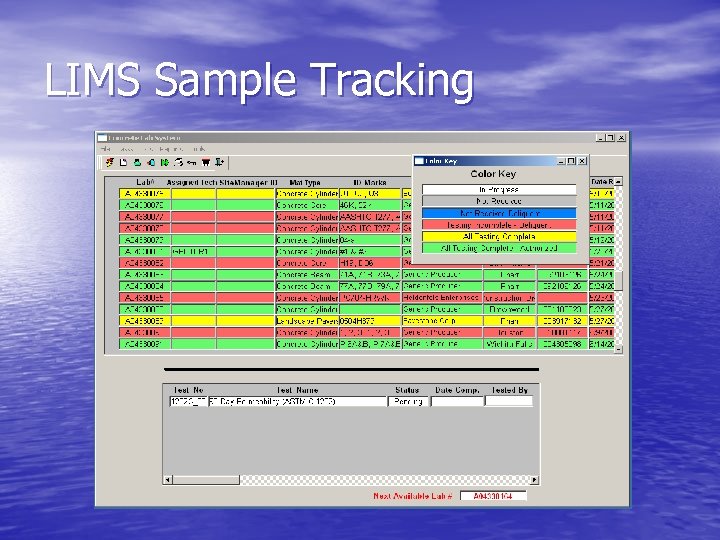Image resolution: width=720 pixels, height=540 pixels.
Task: Click the Test Name column header
Action: pyautogui.click(x=297, y=390)
